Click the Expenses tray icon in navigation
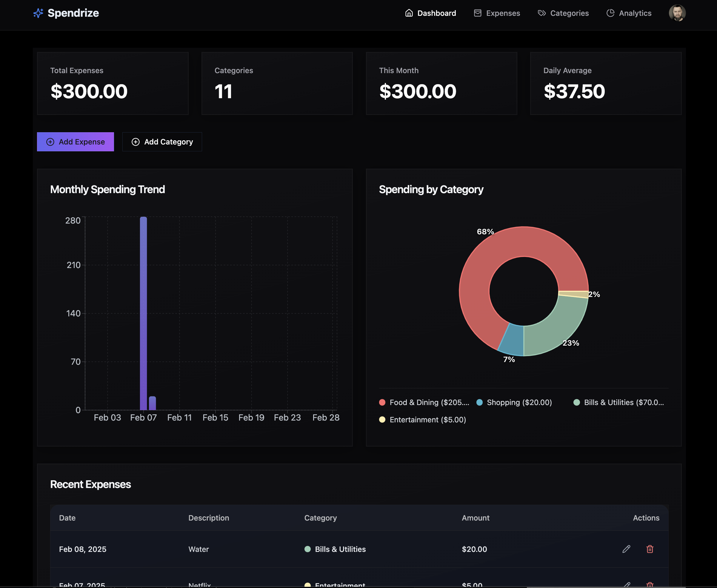 coord(478,13)
